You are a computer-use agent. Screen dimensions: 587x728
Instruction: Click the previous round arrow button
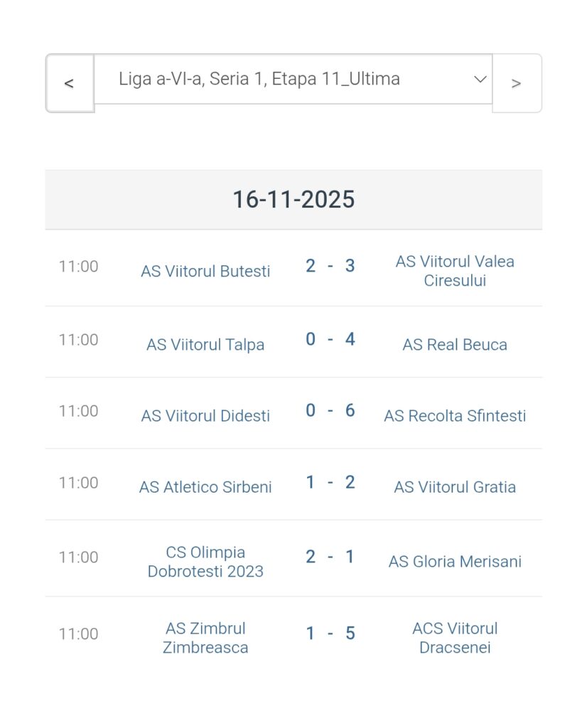pyautogui.click(x=70, y=83)
